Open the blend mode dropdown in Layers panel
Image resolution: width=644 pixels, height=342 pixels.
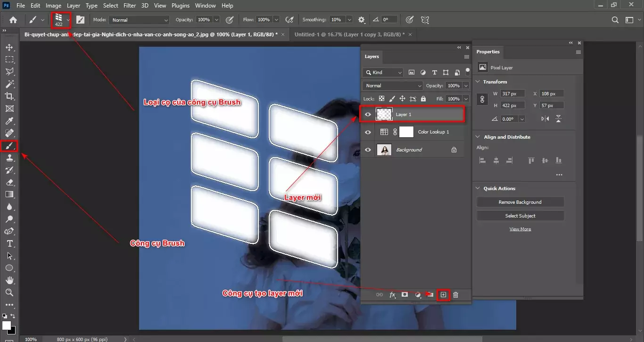pos(392,85)
